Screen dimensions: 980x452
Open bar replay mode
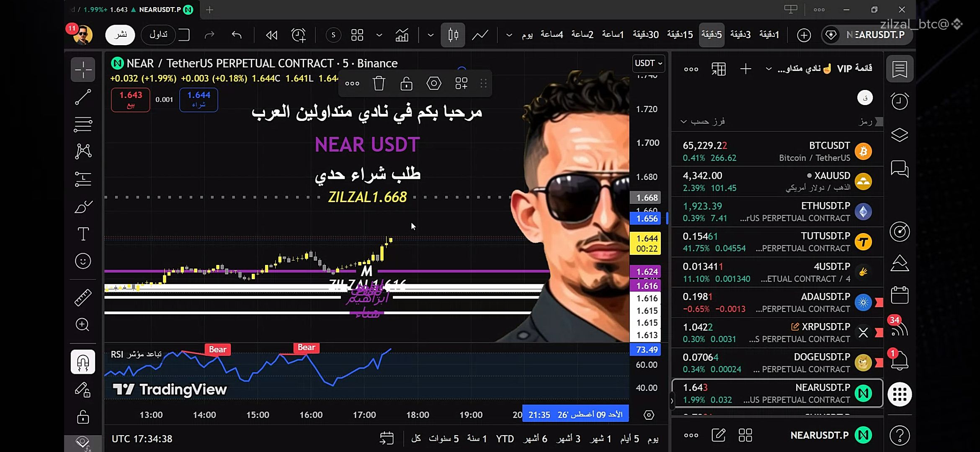(x=271, y=35)
